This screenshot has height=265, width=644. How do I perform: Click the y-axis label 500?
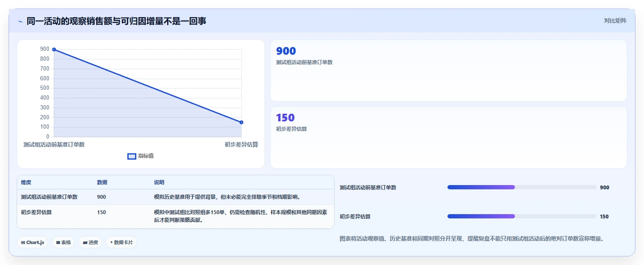click(45, 88)
